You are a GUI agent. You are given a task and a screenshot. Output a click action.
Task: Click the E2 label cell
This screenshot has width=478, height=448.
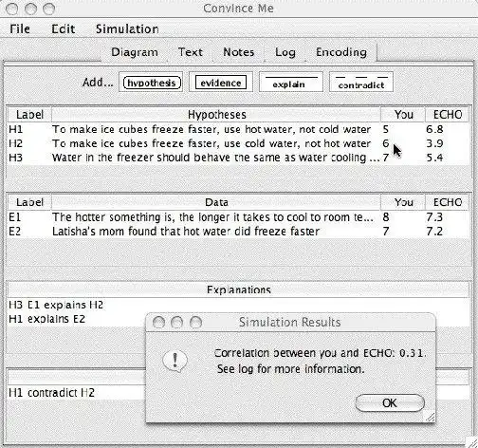[15, 232]
